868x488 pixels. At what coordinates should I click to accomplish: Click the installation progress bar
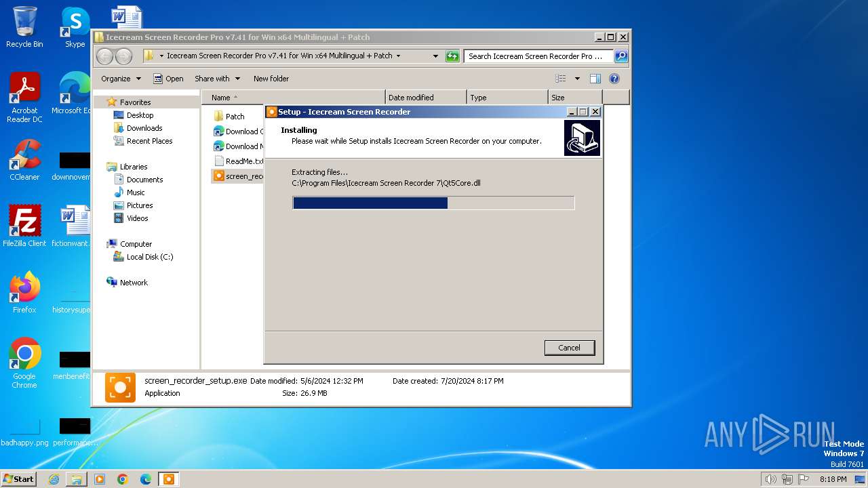click(x=433, y=203)
